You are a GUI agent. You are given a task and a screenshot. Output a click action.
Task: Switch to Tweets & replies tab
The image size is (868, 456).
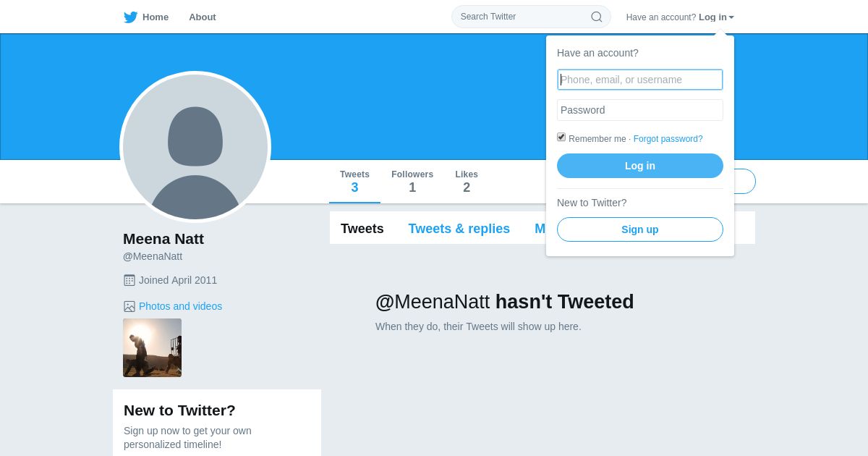coord(459,229)
